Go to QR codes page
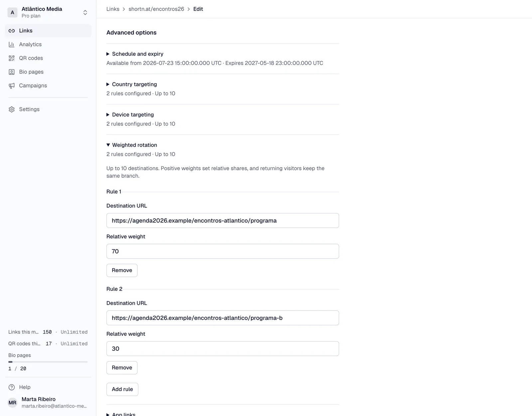This screenshot has width=532, height=416. click(48, 58)
